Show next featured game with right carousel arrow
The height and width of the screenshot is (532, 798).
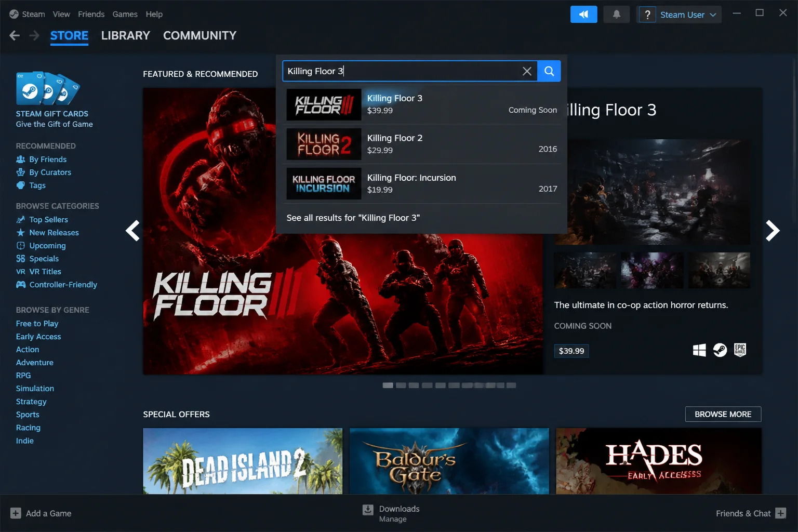(773, 231)
